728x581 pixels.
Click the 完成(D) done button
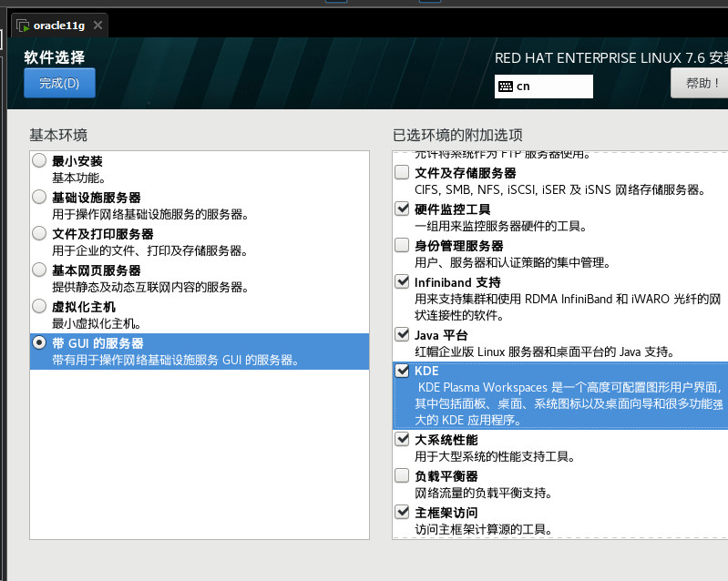pos(59,83)
